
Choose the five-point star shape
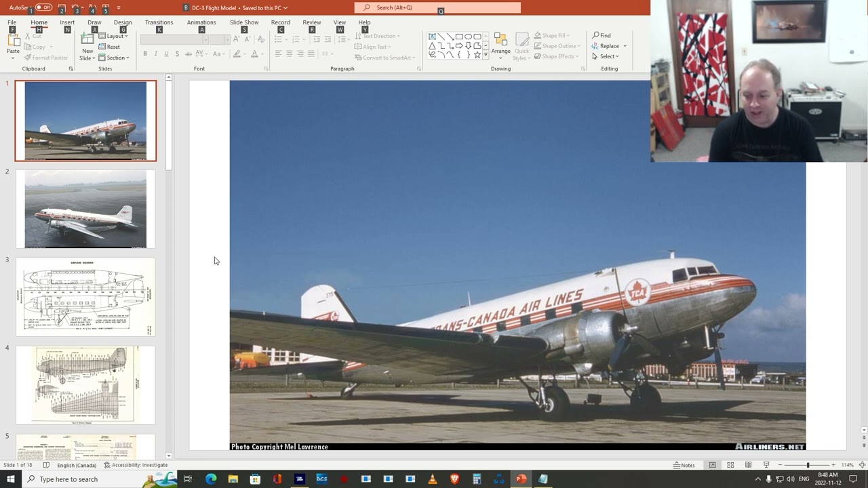pos(477,54)
